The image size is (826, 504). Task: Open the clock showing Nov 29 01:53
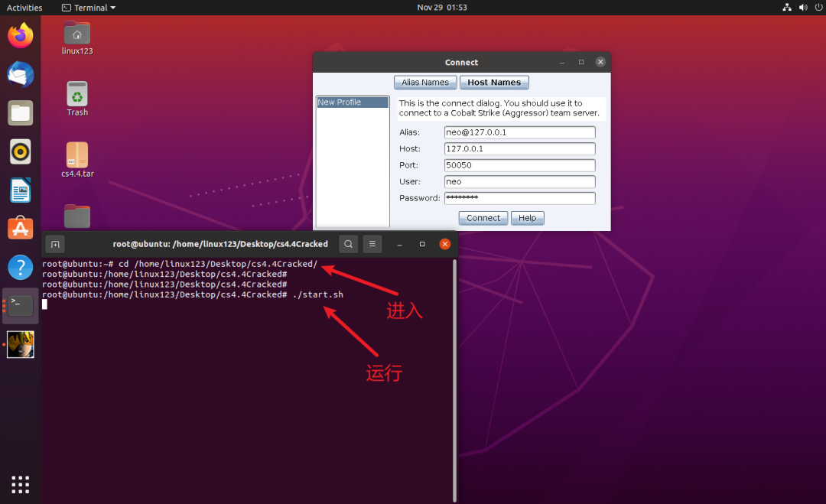pyautogui.click(x=442, y=8)
